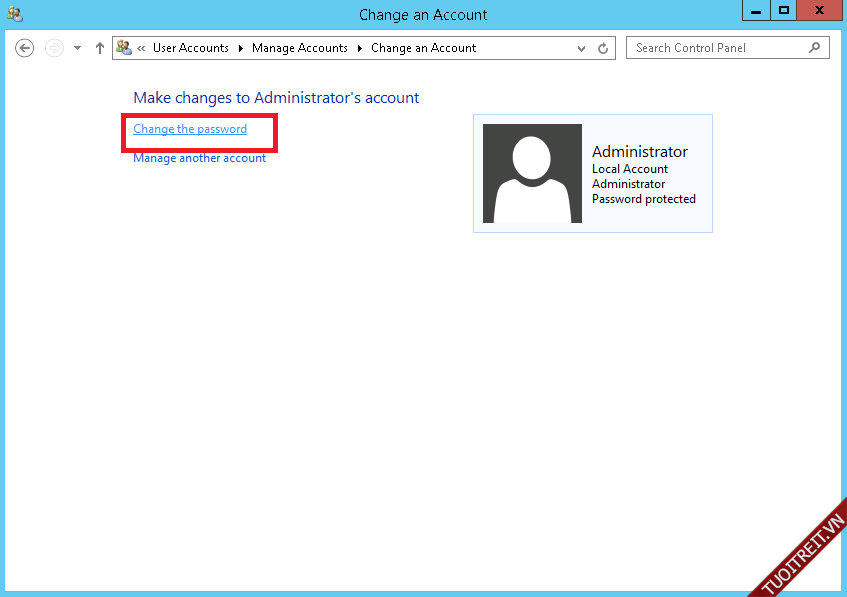Image resolution: width=847 pixels, height=597 pixels.
Task: Go back using the Back arrow button
Action: click(x=25, y=48)
